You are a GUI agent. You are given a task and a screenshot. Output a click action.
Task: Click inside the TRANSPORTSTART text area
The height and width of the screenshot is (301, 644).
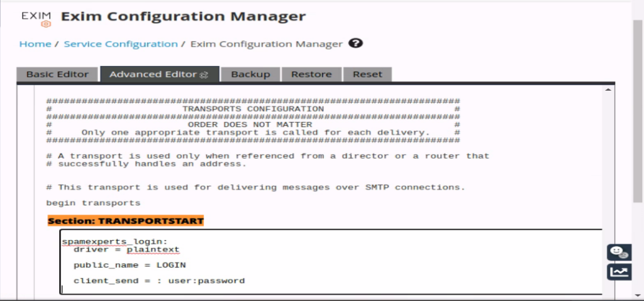click(331, 261)
